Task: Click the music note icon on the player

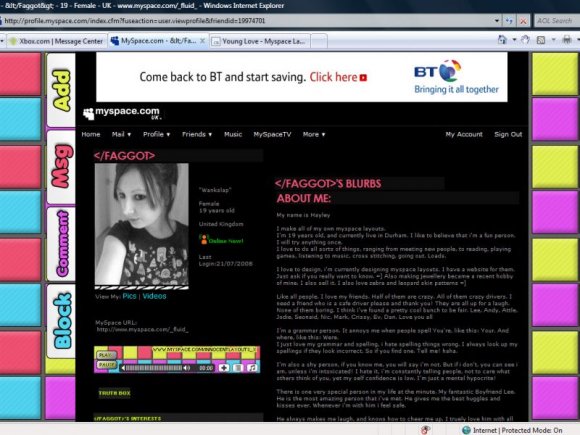Action: tap(252, 368)
